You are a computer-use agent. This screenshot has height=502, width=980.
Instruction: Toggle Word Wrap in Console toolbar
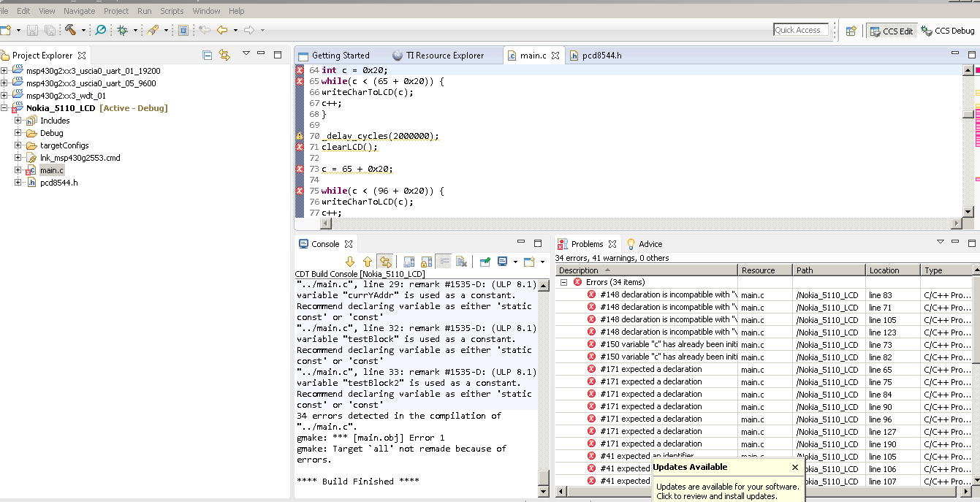(x=443, y=262)
